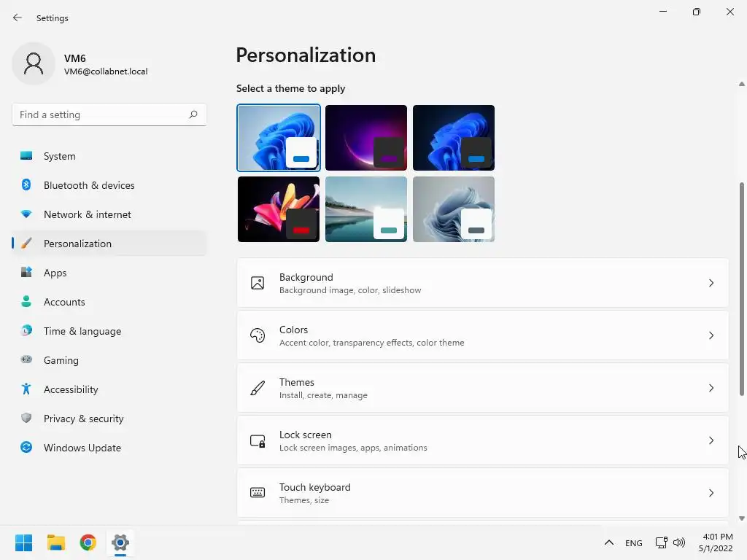The height and width of the screenshot is (560, 747).
Task: Click the Themes brush icon
Action: point(258,388)
